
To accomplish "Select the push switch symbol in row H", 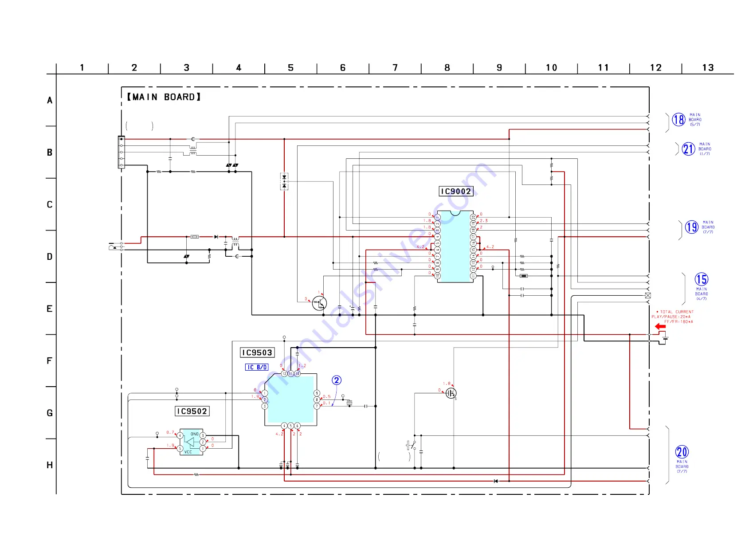I will coord(411,445).
